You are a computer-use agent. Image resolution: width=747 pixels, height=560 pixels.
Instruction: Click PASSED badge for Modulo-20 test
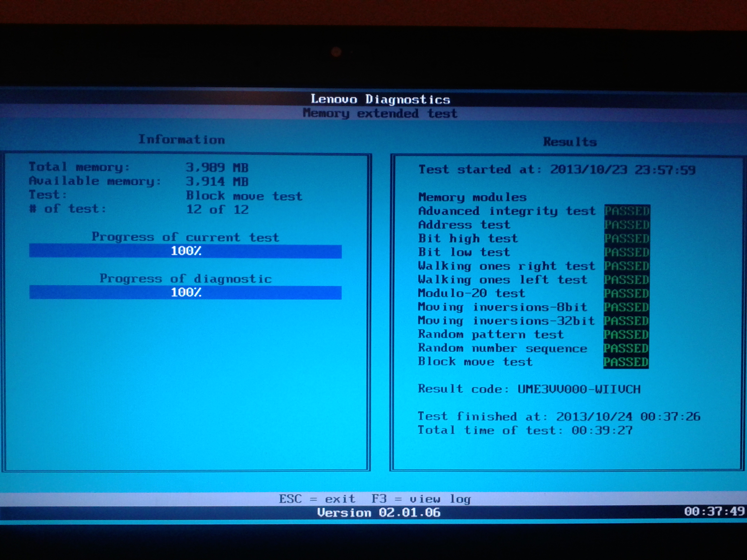(627, 294)
